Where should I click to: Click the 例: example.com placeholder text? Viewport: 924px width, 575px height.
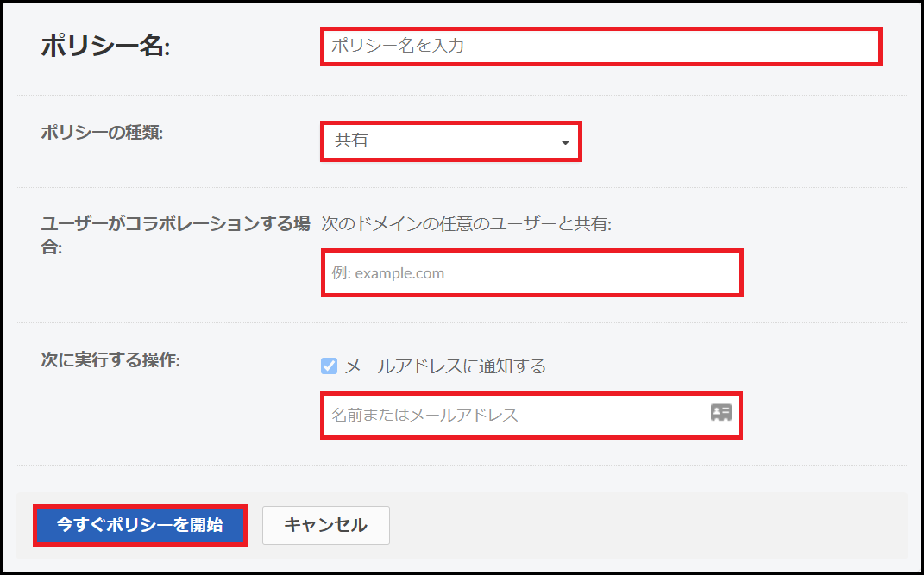tap(387, 273)
